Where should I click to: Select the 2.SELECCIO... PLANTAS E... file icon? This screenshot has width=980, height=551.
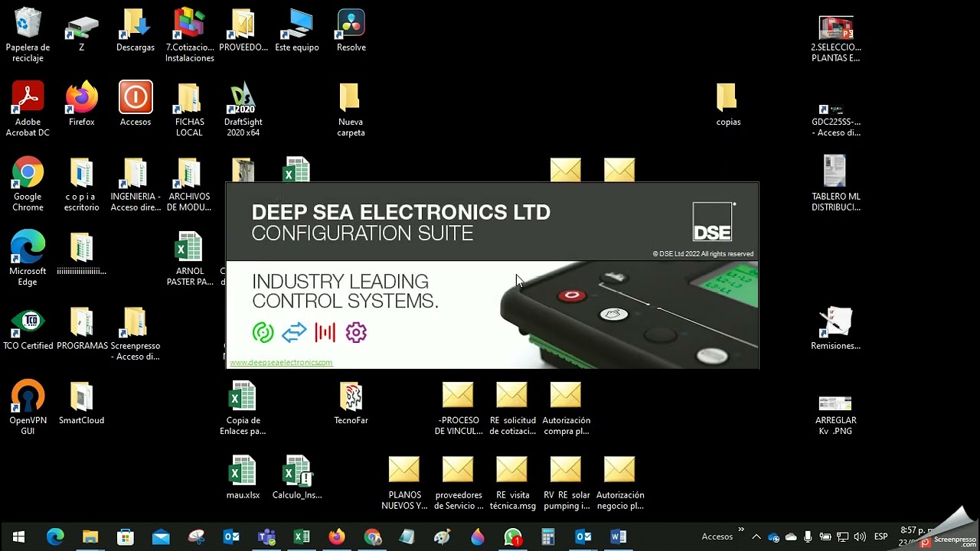(835, 39)
